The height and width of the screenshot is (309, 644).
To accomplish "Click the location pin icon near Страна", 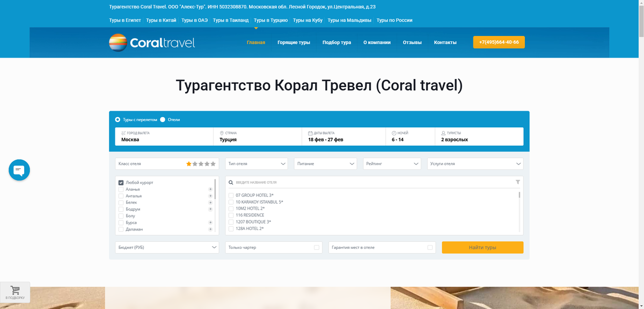I will pos(222,133).
